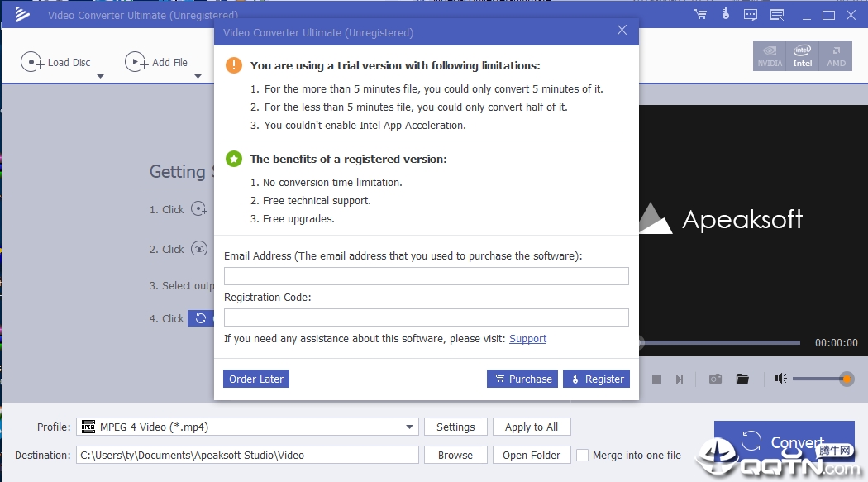This screenshot has height=482, width=868.
Task: Click the convert icon in step 4
Action: point(201,318)
